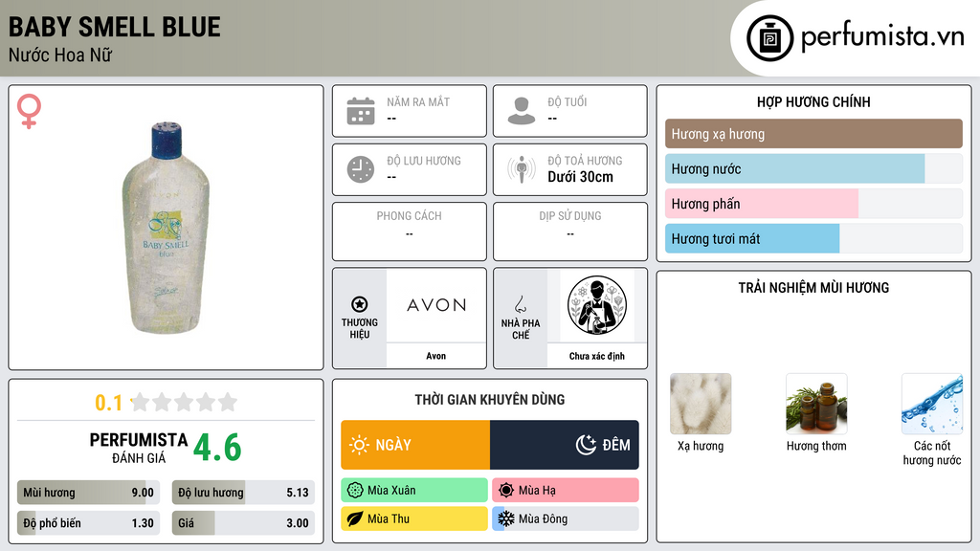Screen dimensions: 980x551
Task: Click the Xạ hương note thumbnail
Action: tap(701, 404)
